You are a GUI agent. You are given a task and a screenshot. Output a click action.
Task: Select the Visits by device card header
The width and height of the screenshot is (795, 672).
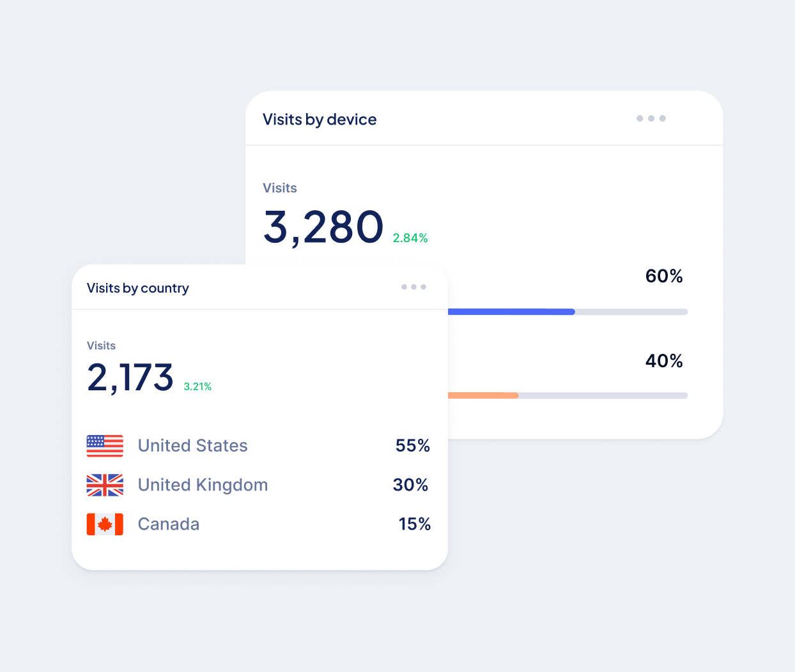point(320,119)
